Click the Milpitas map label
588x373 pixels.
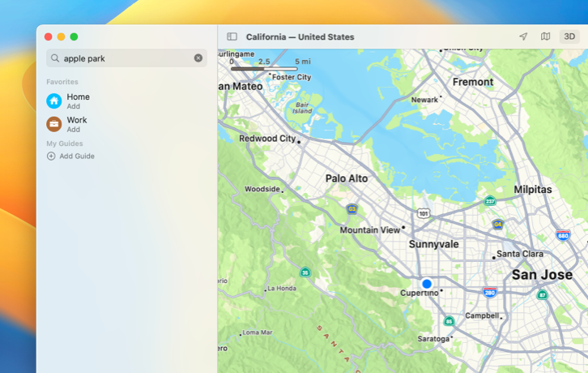tap(532, 189)
